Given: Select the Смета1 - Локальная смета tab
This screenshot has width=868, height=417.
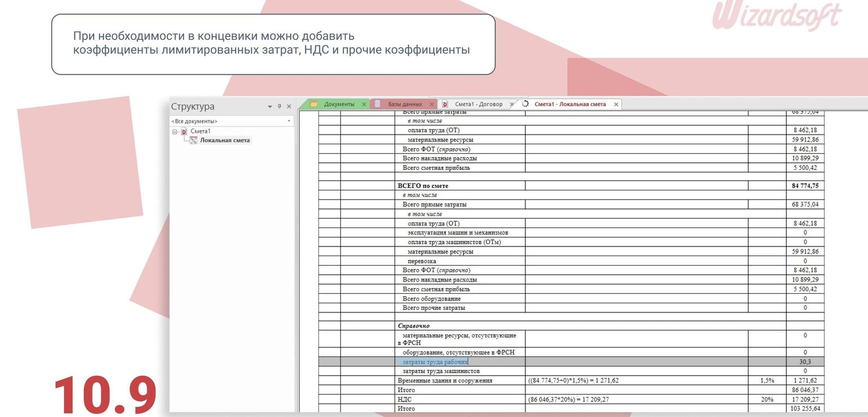Looking at the screenshot, I should click(x=570, y=104).
